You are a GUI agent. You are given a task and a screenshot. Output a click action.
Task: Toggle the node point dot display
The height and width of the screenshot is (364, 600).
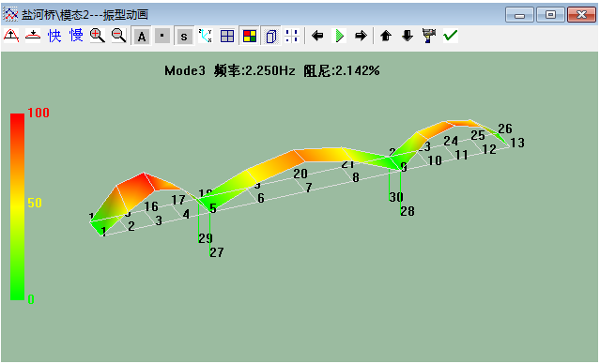tap(162, 36)
